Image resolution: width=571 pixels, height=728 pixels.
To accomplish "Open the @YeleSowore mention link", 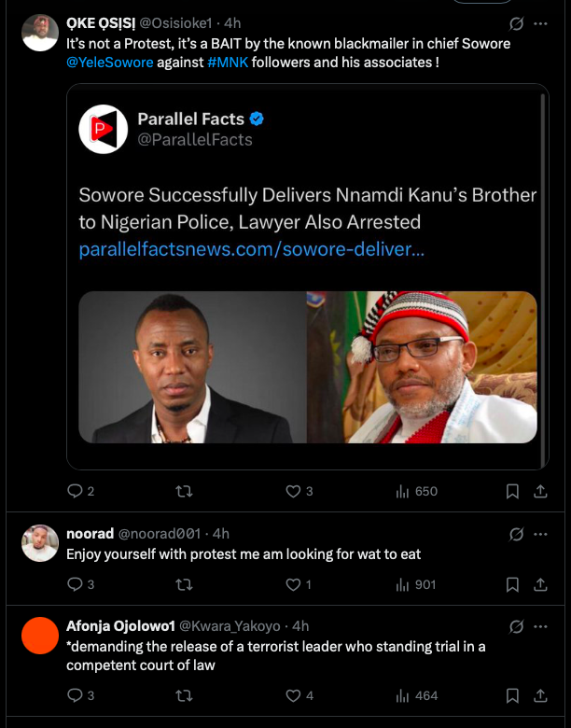I will [x=102, y=62].
